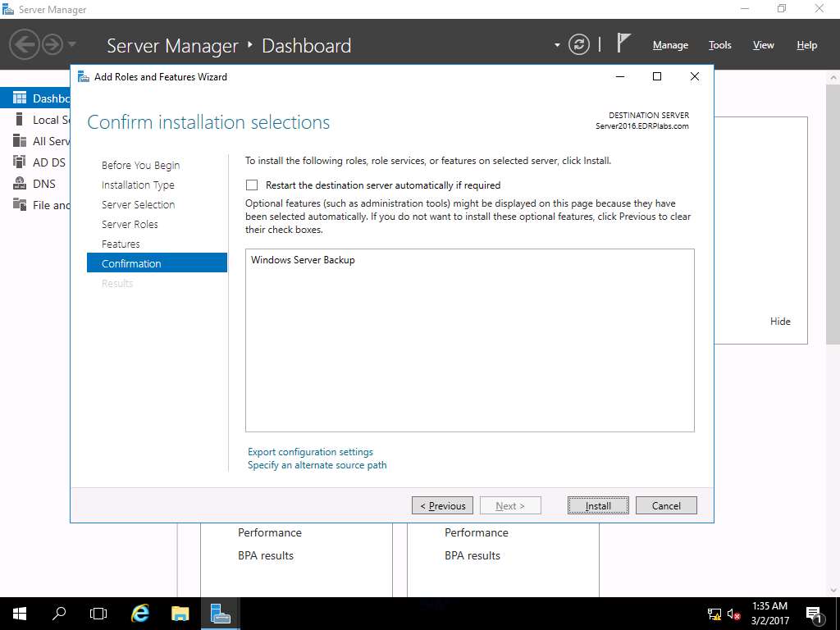Minimize the Add Roles and Features Wizard
This screenshot has width=840, height=630.
point(620,76)
